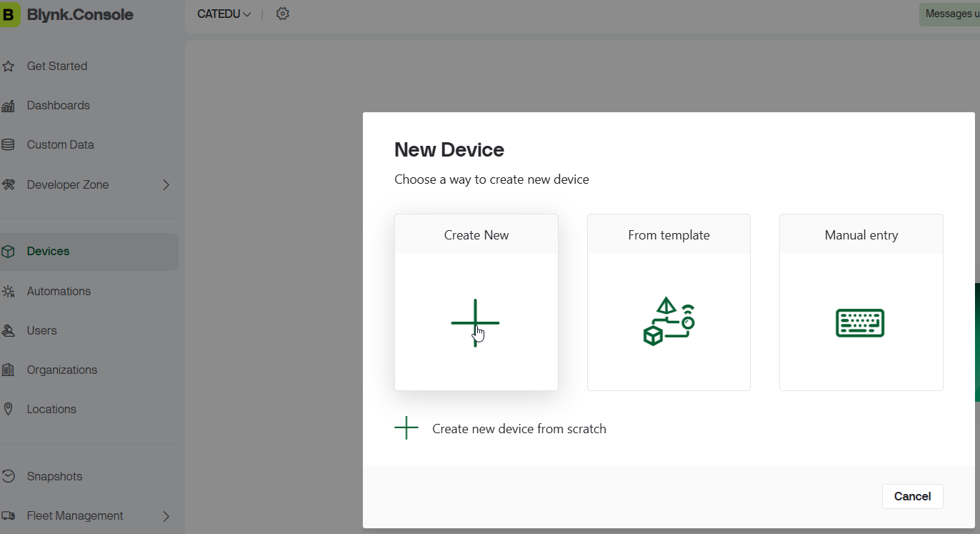Click the From template devices icon
Image resolution: width=980 pixels, height=534 pixels.
[669, 322]
